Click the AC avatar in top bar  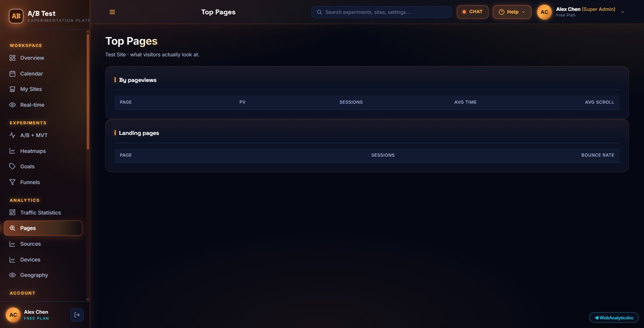click(x=545, y=12)
